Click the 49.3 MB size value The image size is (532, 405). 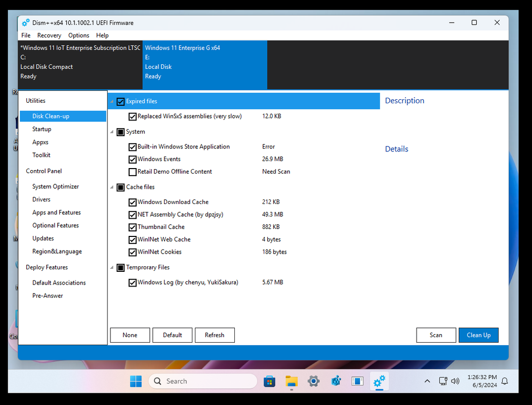pyautogui.click(x=272, y=215)
